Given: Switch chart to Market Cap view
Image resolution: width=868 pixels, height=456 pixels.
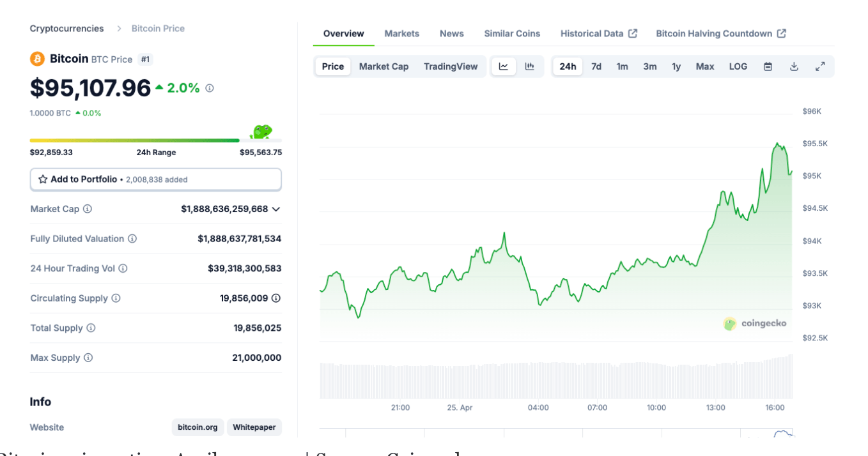Looking at the screenshot, I should 384,66.
